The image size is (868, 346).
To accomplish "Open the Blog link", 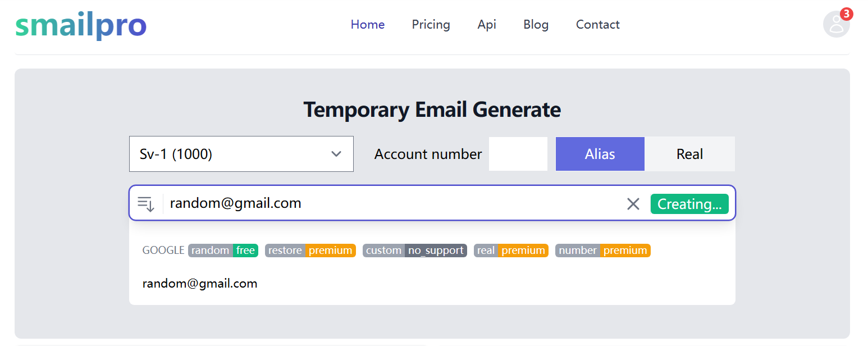I will pos(536,25).
